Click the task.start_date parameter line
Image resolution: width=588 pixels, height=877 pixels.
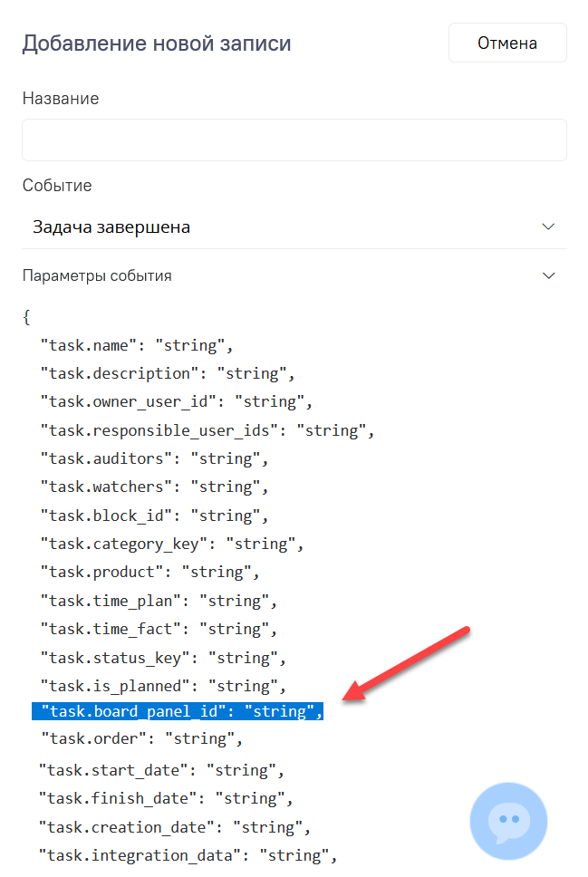click(161, 770)
